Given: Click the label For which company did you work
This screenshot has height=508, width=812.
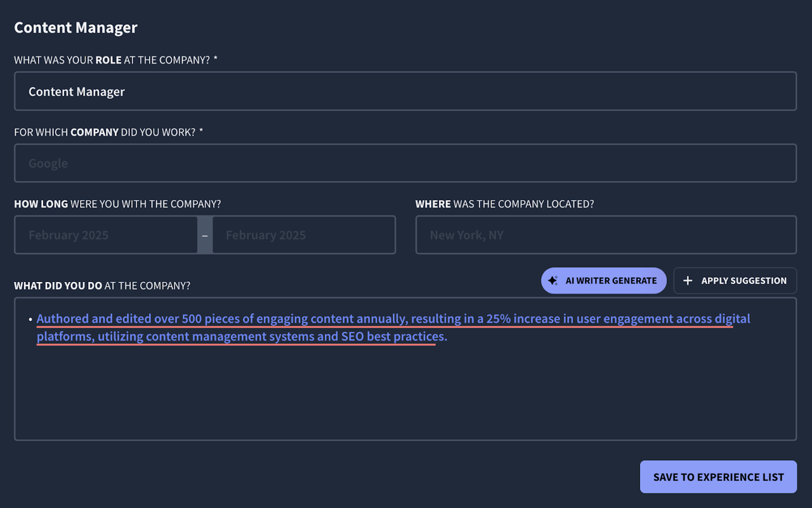Looking at the screenshot, I should (x=108, y=132).
